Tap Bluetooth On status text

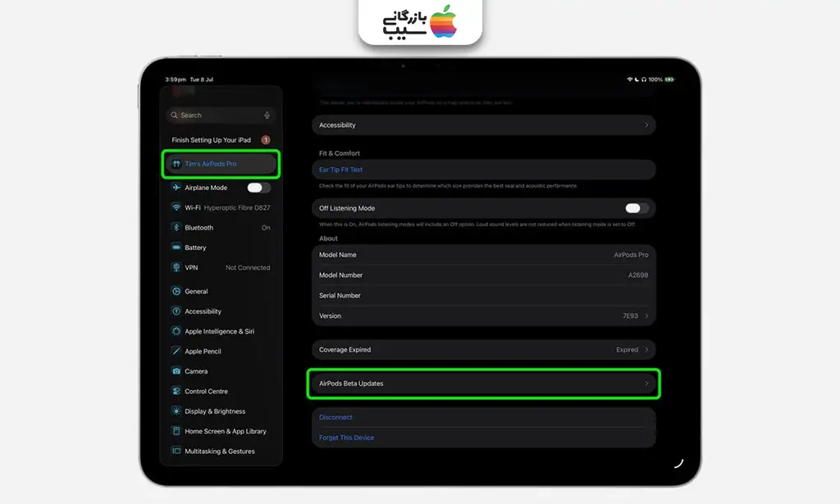tap(266, 227)
